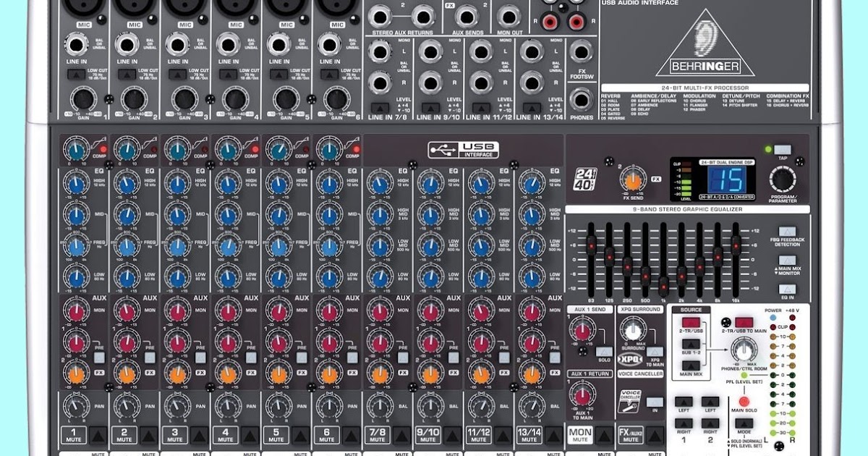Click the Voice Canceller logo icon

(x=631, y=402)
